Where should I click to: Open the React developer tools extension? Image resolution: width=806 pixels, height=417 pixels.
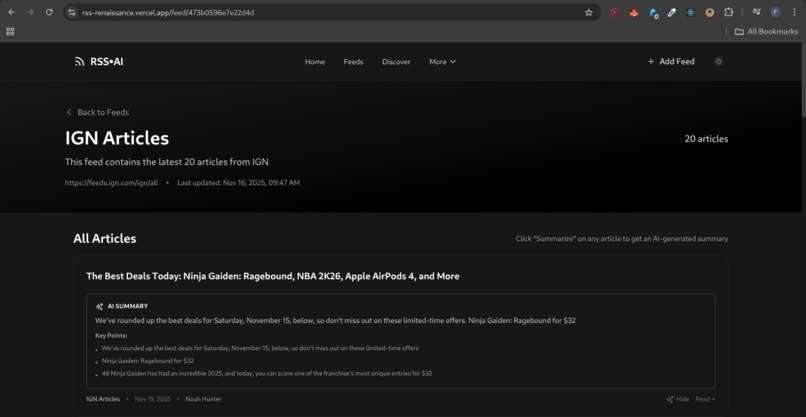691,12
